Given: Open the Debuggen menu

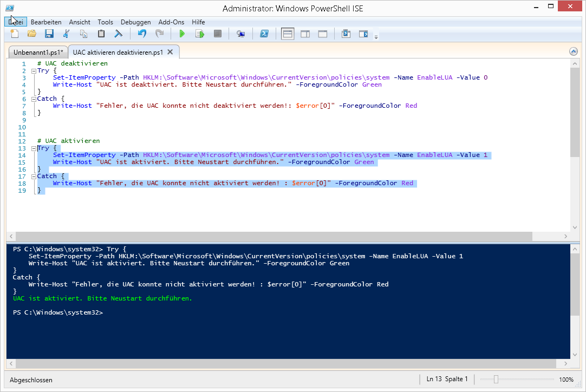Looking at the screenshot, I should point(136,22).
